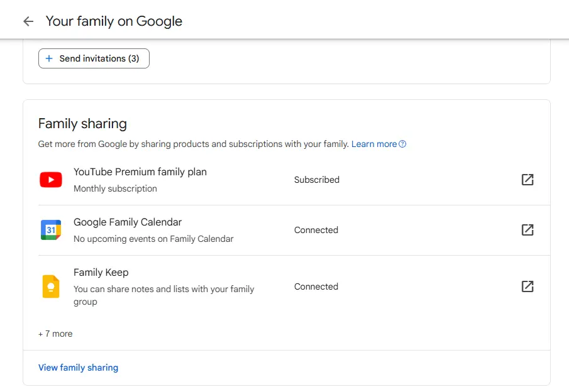Go back using the arrow icon

(28, 21)
